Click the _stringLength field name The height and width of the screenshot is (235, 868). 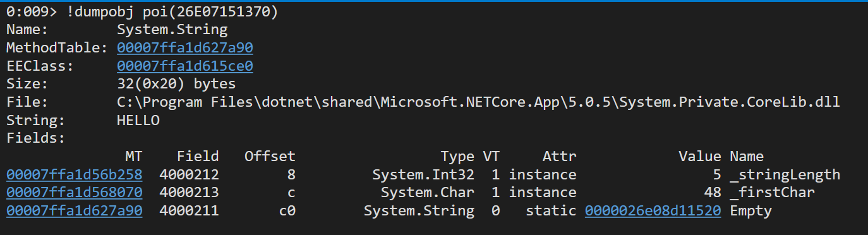tap(785, 175)
